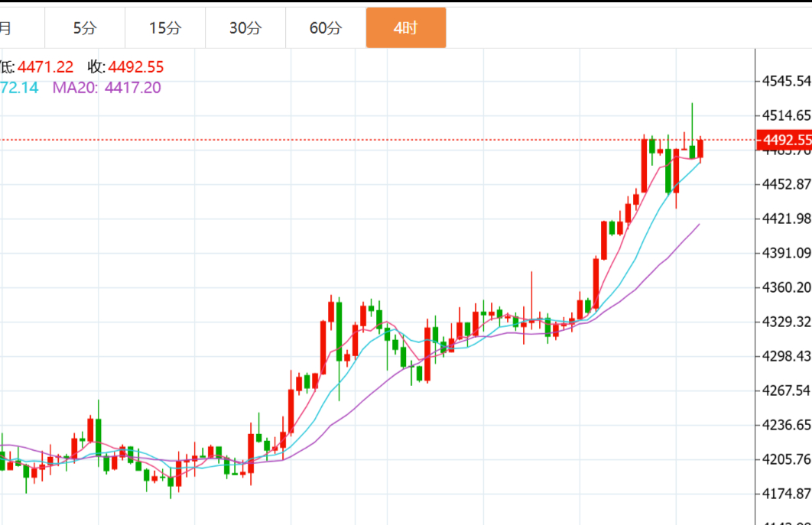Click the cyan moving average value 72.14

[x=20, y=88]
